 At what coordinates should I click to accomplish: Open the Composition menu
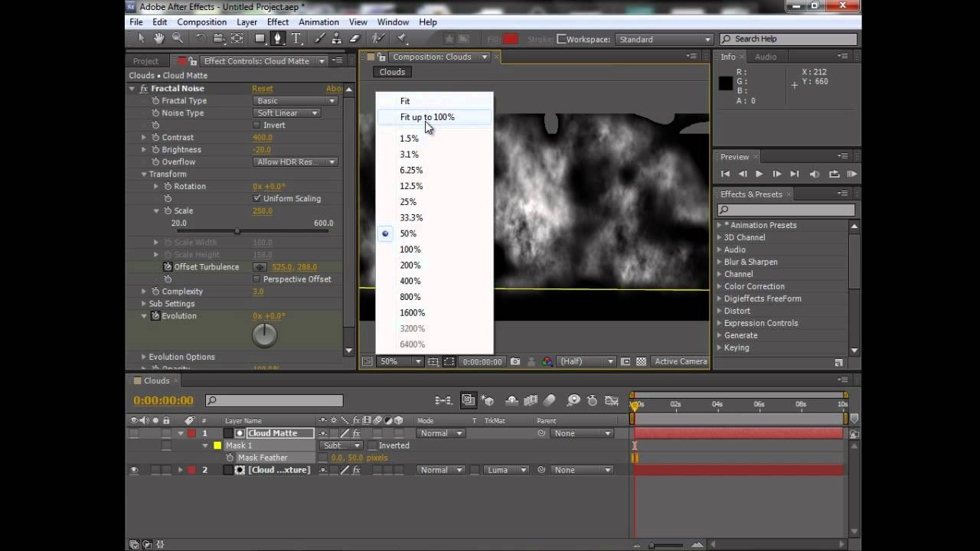click(x=202, y=22)
